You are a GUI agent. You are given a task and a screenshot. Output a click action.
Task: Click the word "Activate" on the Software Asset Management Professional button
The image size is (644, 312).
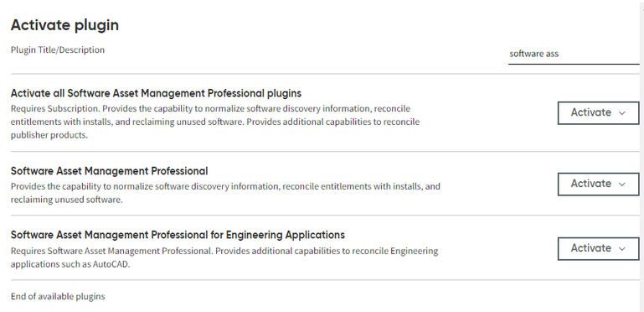591,184
